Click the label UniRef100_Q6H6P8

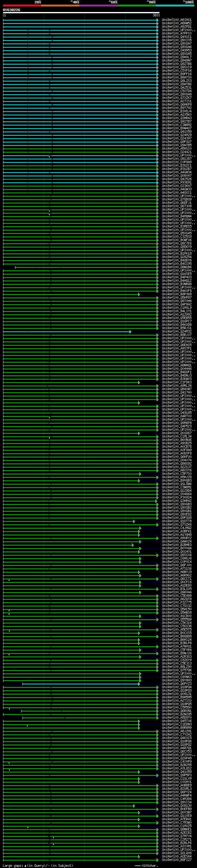[176, 104]
